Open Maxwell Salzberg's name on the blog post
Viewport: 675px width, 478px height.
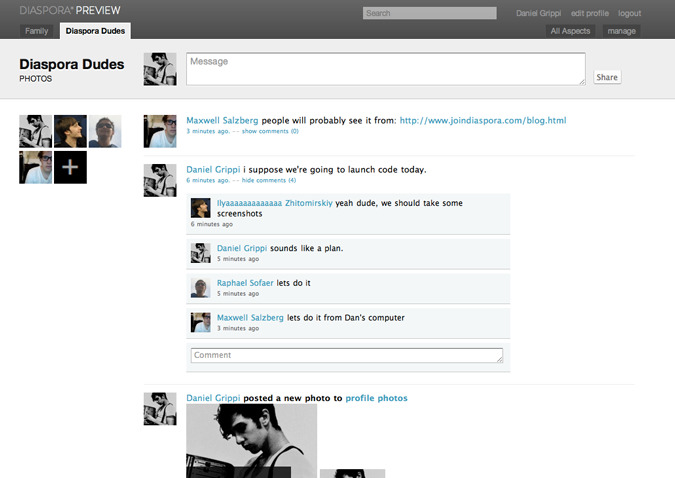tap(222, 121)
